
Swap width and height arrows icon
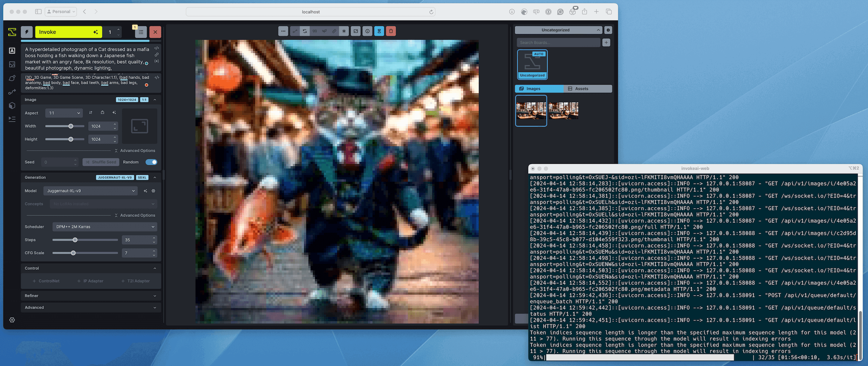[x=91, y=113]
